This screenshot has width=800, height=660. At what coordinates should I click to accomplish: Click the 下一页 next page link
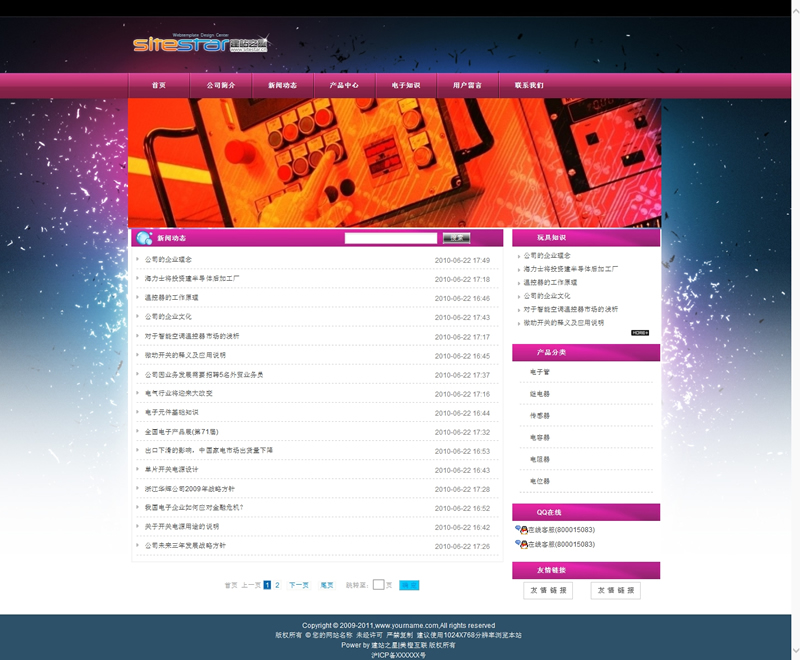click(x=299, y=585)
